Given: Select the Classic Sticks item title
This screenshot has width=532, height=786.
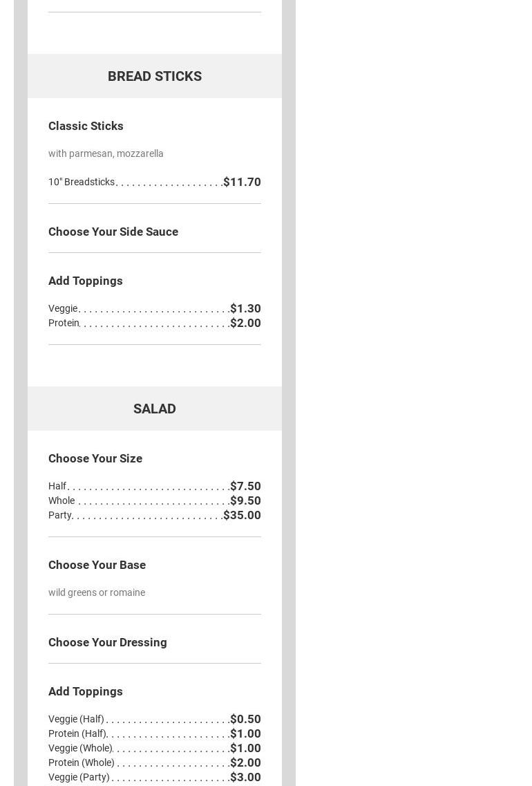Looking at the screenshot, I should 86,126.
